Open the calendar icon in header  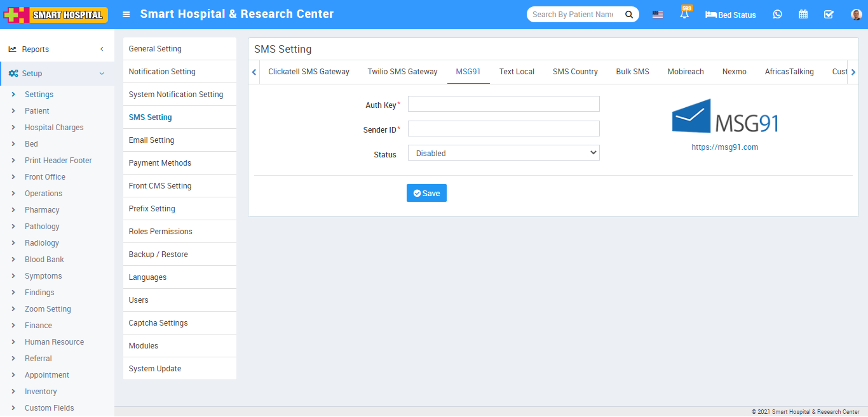click(x=803, y=15)
